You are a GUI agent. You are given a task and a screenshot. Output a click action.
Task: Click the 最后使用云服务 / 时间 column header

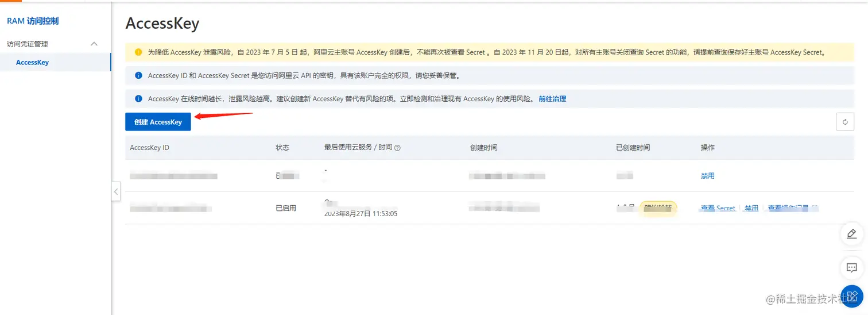[358, 148]
